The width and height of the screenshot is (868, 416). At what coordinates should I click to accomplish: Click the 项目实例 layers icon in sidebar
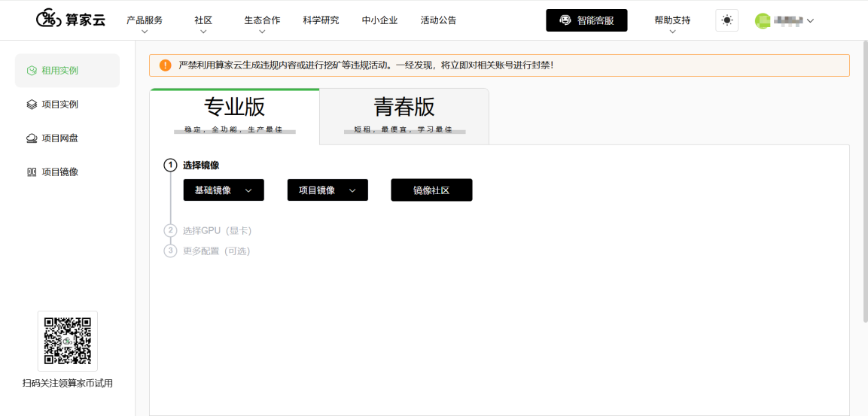[32, 104]
